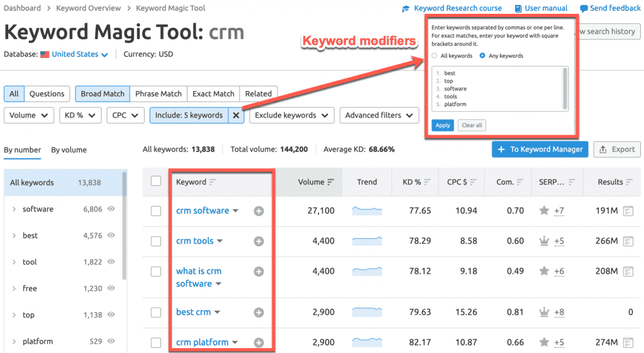Click plus icon next to crm software
The width and height of the screenshot is (644, 353).
[258, 211]
